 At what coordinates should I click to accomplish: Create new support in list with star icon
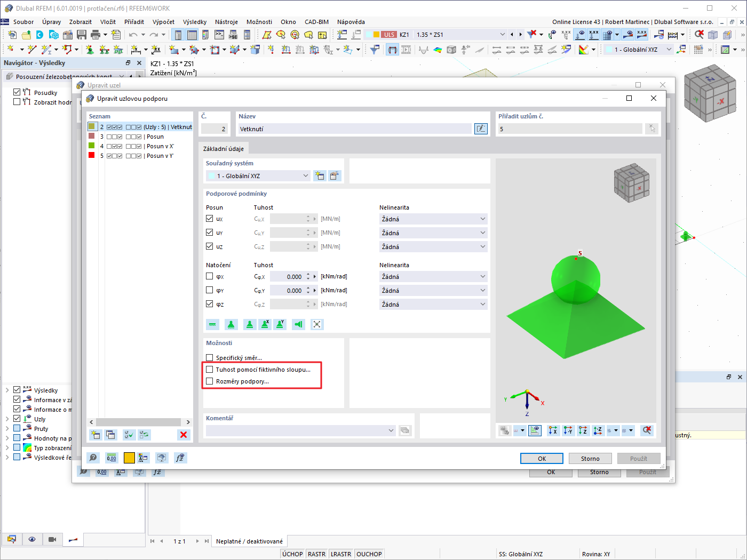click(x=96, y=435)
